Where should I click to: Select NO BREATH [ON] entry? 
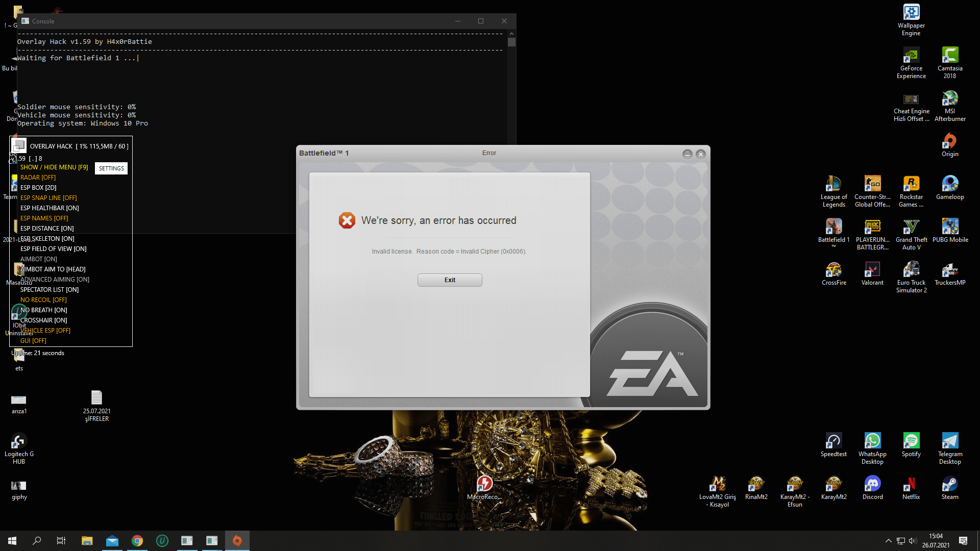point(43,310)
